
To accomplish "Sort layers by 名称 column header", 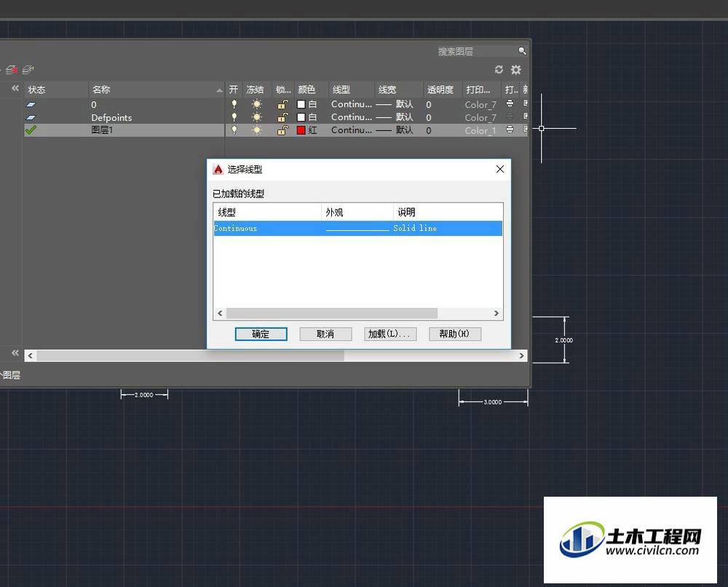I will point(157,89).
